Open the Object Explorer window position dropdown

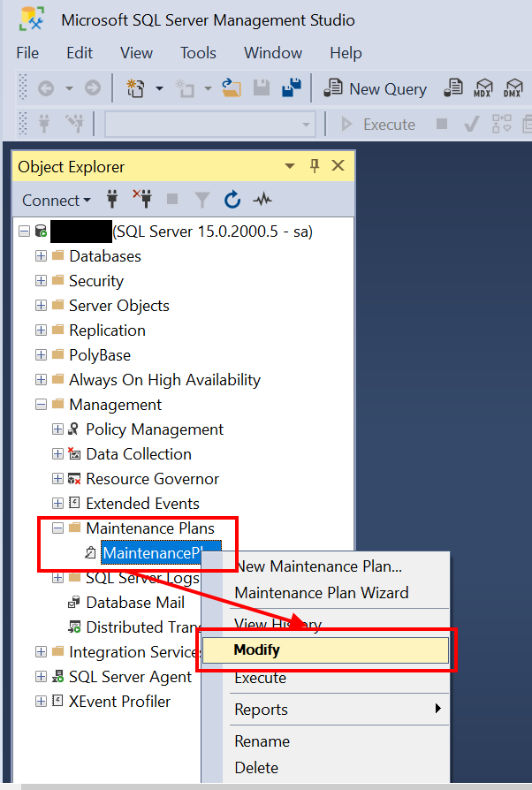tap(290, 166)
